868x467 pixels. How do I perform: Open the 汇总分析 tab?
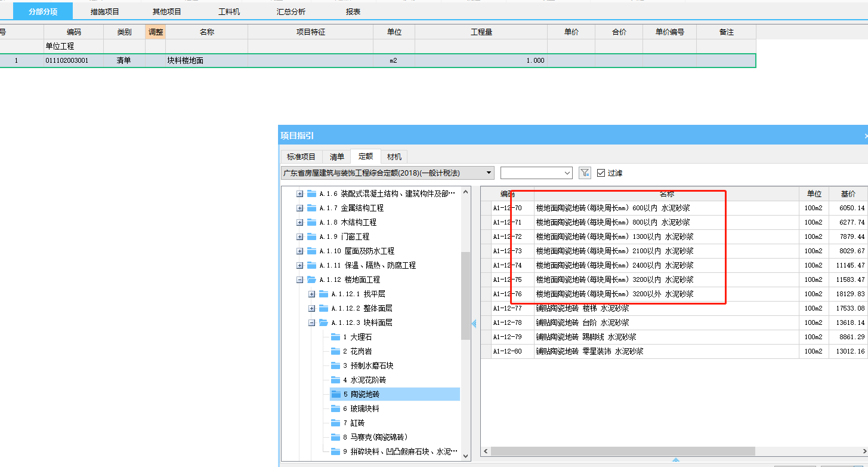point(291,11)
